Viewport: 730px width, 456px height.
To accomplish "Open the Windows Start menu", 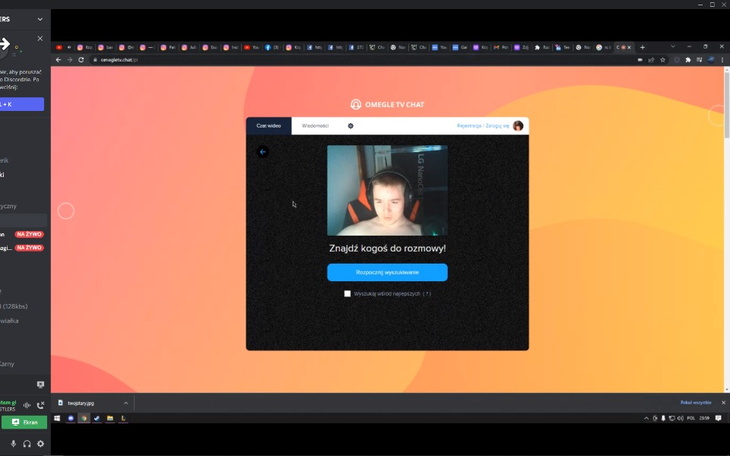I will point(57,418).
